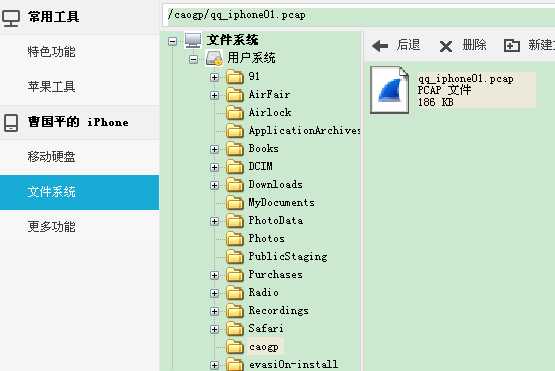
Task: Click the Downloads folder icon
Action: click(x=235, y=184)
